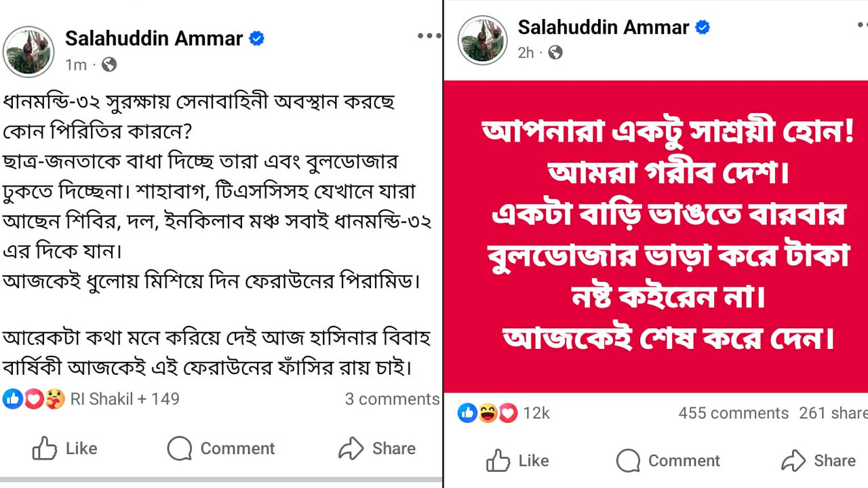Click the haha reaction emoji on right post

[x=488, y=413]
